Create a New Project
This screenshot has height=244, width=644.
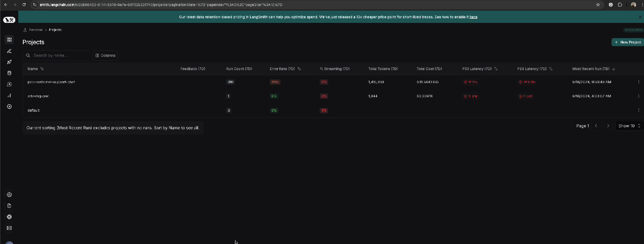click(628, 42)
